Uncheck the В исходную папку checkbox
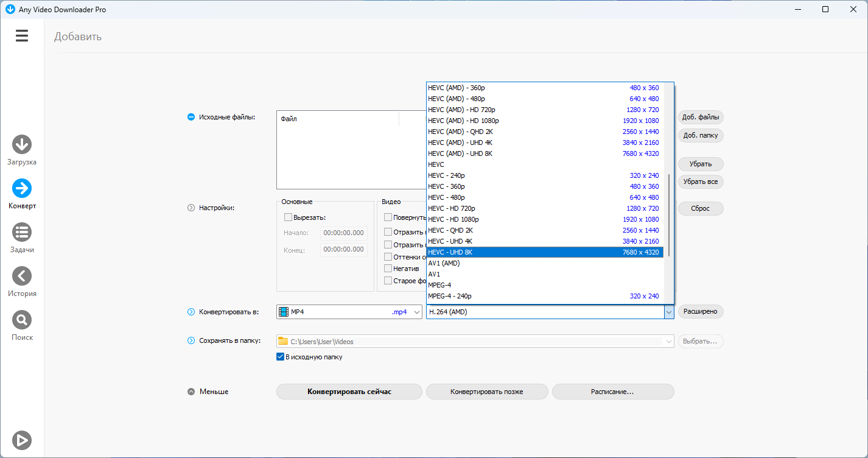The height and width of the screenshot is (458, 868). (281, 357)
